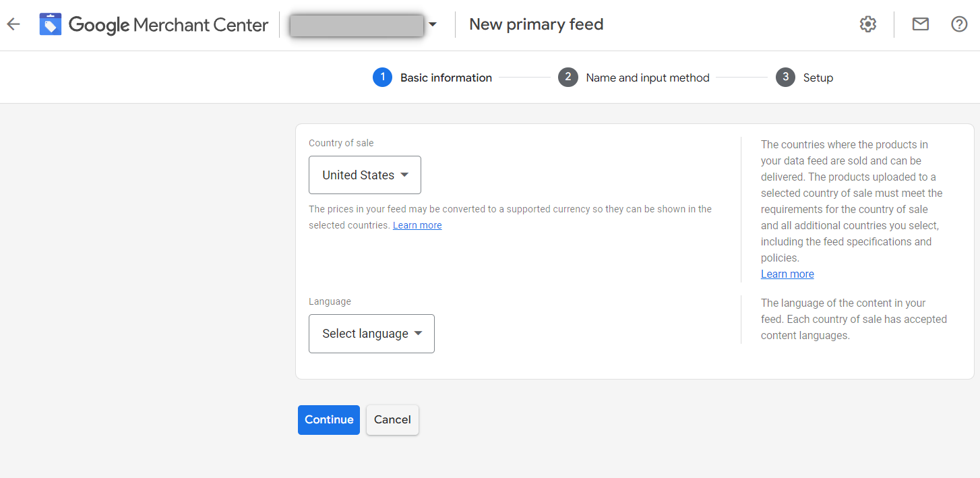Click the step 3 circle icon
Viewport: 980px width, 478px height.
[785, 78]
